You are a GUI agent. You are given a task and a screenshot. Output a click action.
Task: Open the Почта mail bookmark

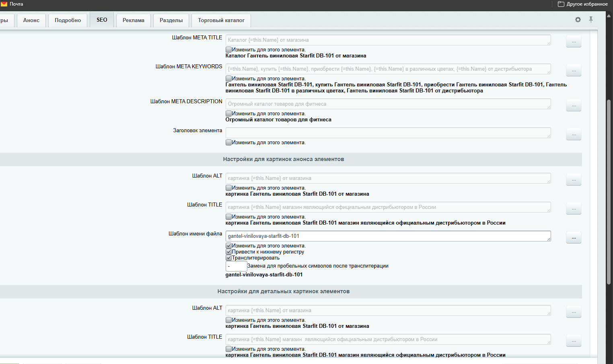pyautogui.click(x=12, y=4)
